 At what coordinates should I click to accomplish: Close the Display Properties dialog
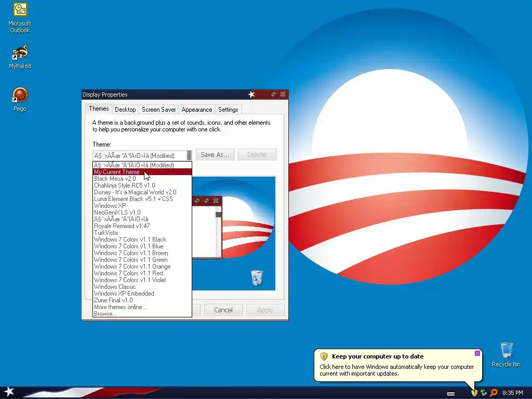point(283,95)
